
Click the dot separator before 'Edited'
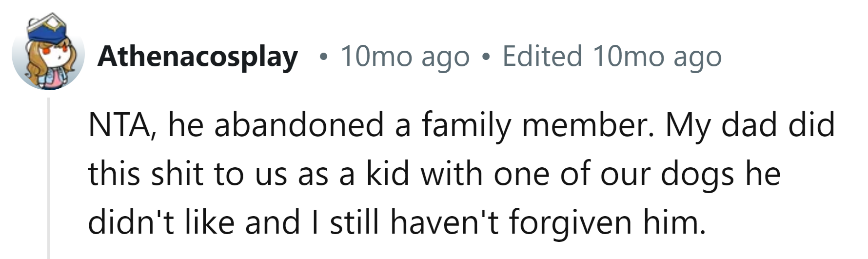(x=485, y=58)
